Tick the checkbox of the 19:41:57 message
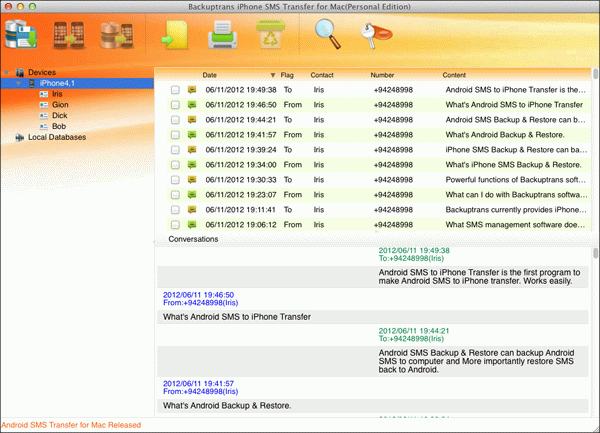The width and height of the screenshot is (600, 433). coord(175,135)
